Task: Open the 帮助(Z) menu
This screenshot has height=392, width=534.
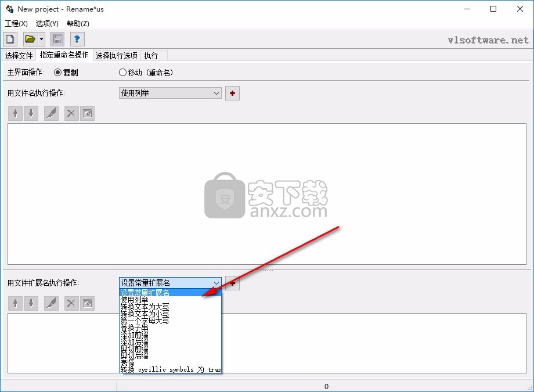Action: point(78,23)
